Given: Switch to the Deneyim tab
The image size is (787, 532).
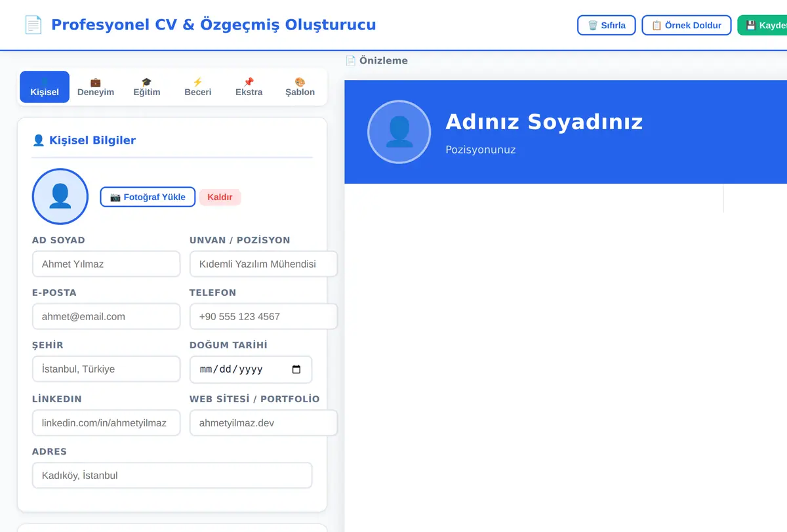Looking at the screenshot, I should point(96,87).
